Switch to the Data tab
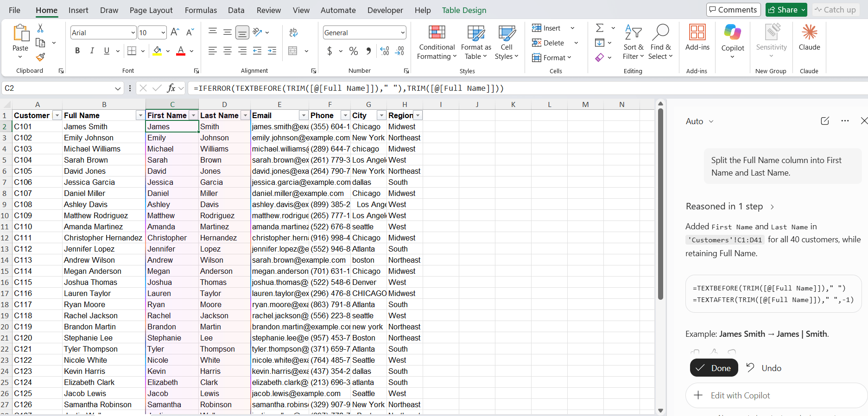868x416 pixels. pos(236,10)
